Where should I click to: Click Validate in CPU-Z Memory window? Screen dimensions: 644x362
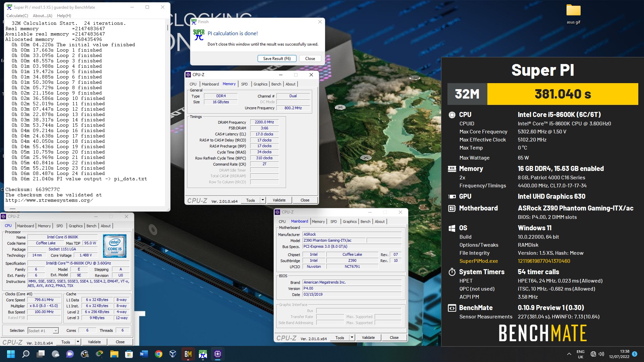[x=279, y=200]
